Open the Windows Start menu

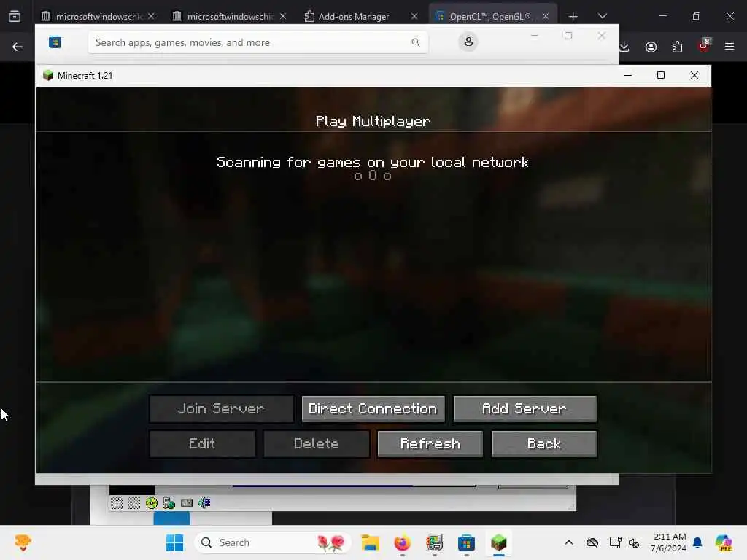click(x=175, y=542)
